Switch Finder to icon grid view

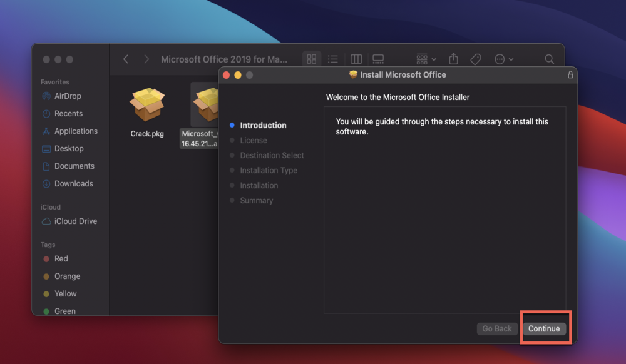pos(311,59)
